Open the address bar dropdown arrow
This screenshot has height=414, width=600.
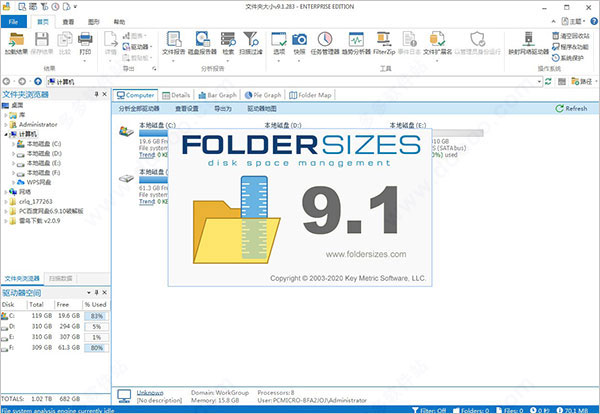(x=539, y=81)
